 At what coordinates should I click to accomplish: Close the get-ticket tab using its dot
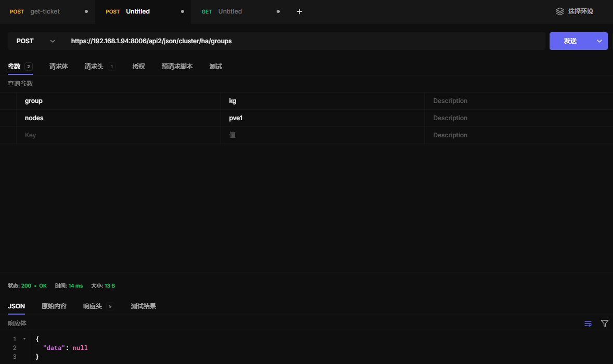(x=86, y=11)
